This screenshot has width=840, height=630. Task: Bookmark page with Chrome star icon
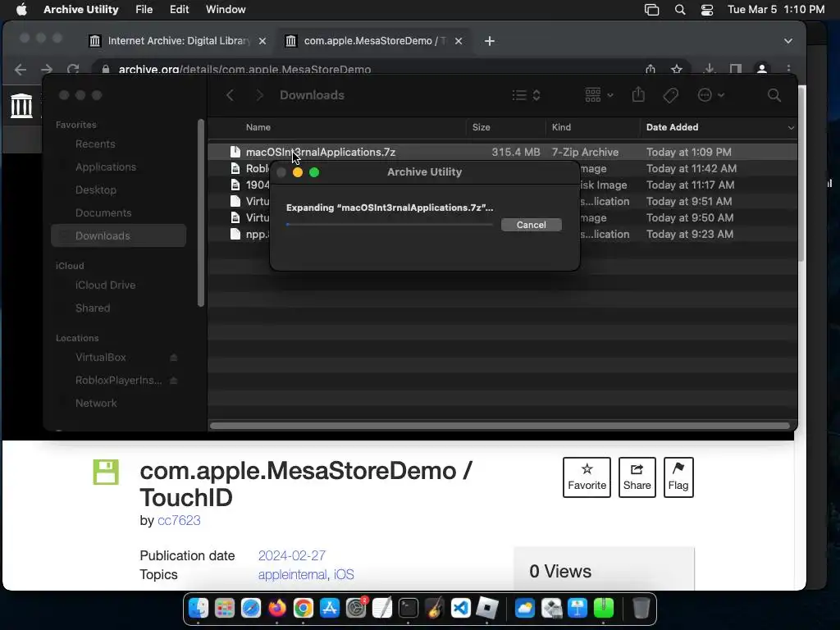[x=677, y=69]
